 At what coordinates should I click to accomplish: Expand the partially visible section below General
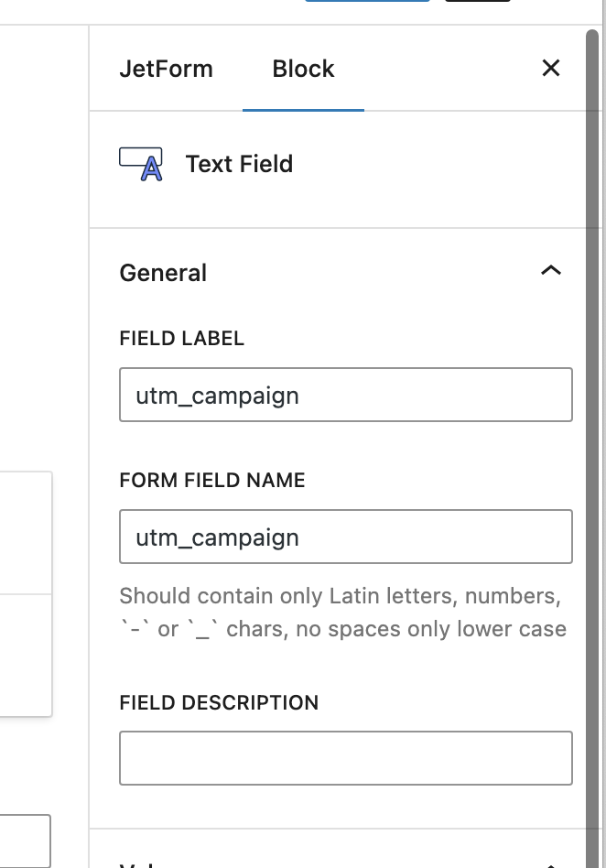[x=551, y=863]
